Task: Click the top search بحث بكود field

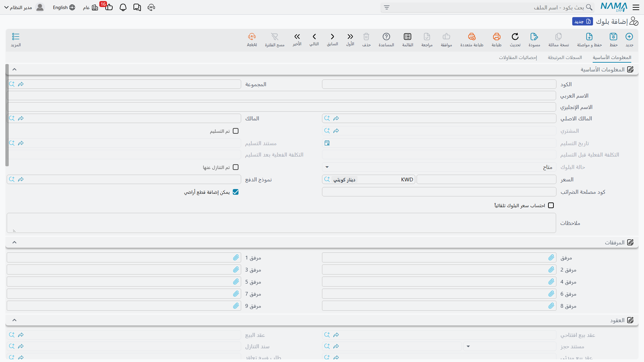Action: coord(487,7)
